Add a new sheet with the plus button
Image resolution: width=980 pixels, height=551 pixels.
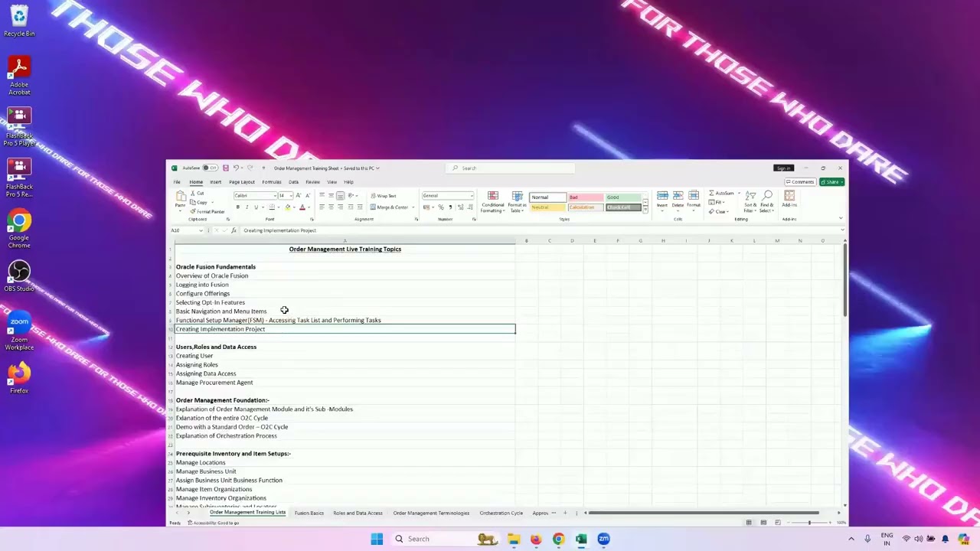[565, 513]
